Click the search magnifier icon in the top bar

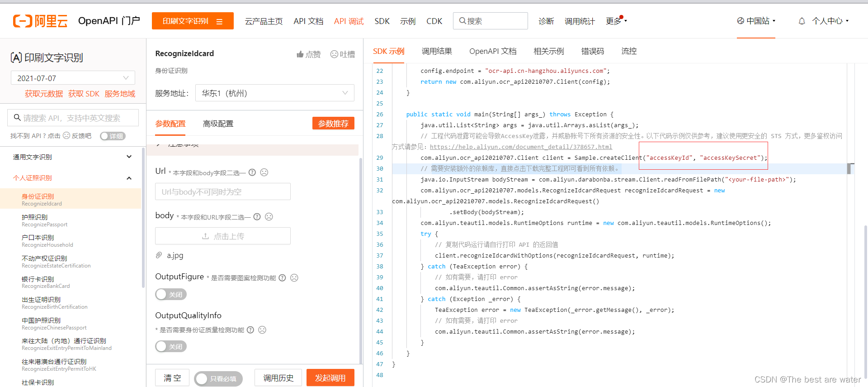pyautogui.click(x=462, y=21)
